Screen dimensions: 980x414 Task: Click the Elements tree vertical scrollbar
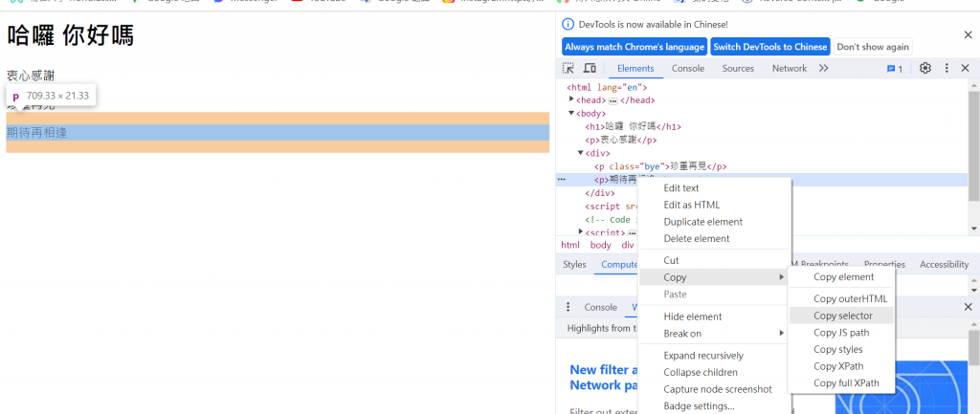click(973, 146)
